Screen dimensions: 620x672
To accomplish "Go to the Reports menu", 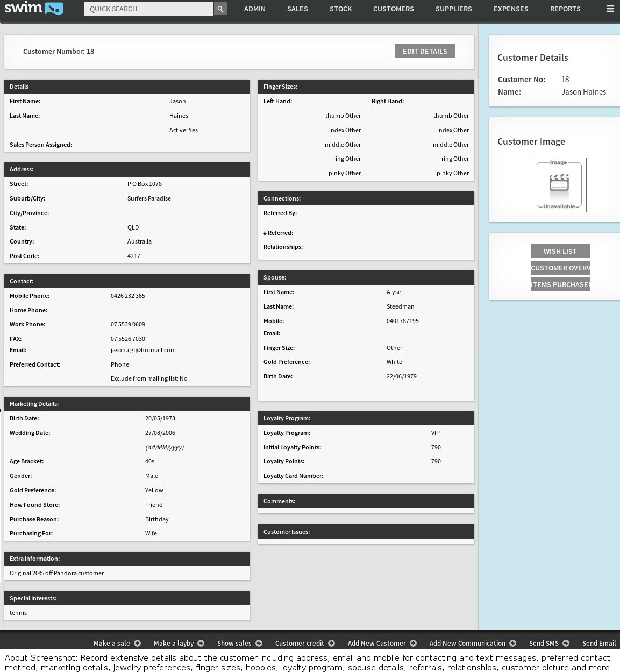I will (565, 9).
